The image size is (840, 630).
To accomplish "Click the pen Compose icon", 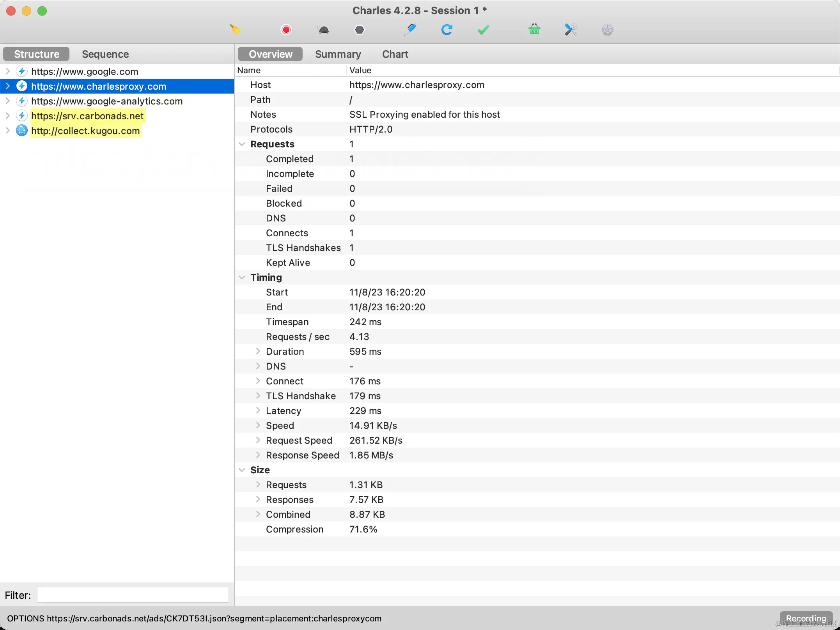I will [410, 30].
